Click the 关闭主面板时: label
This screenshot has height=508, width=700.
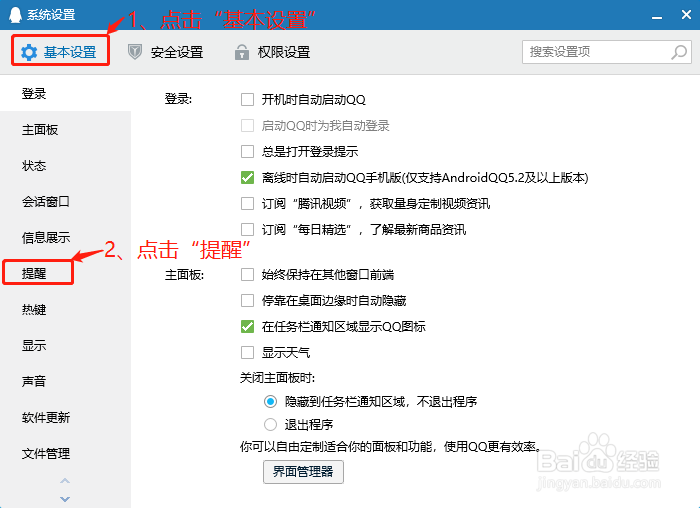click(x=277, y=378)
